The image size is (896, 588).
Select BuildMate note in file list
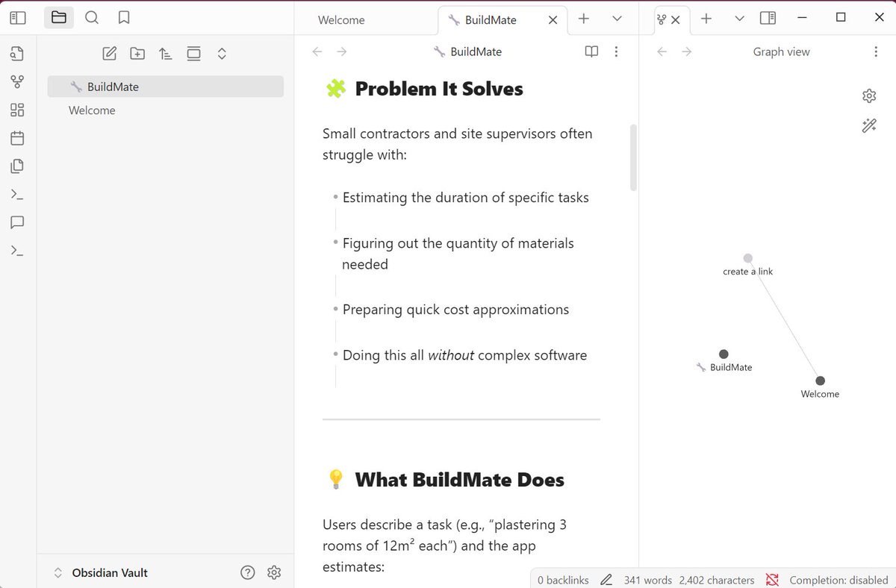(166, 87)
